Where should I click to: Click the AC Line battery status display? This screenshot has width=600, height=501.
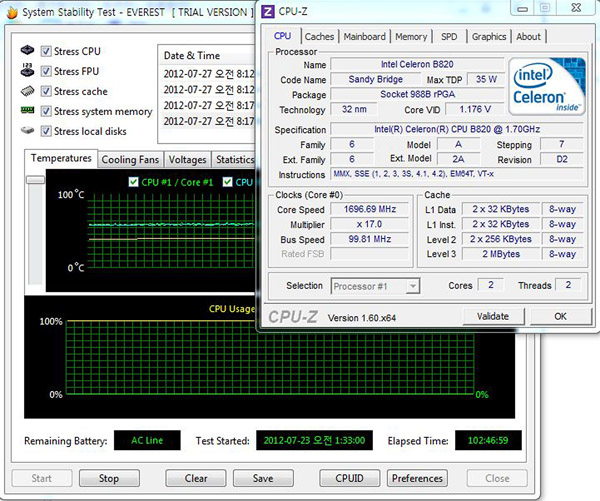(147, 440)
